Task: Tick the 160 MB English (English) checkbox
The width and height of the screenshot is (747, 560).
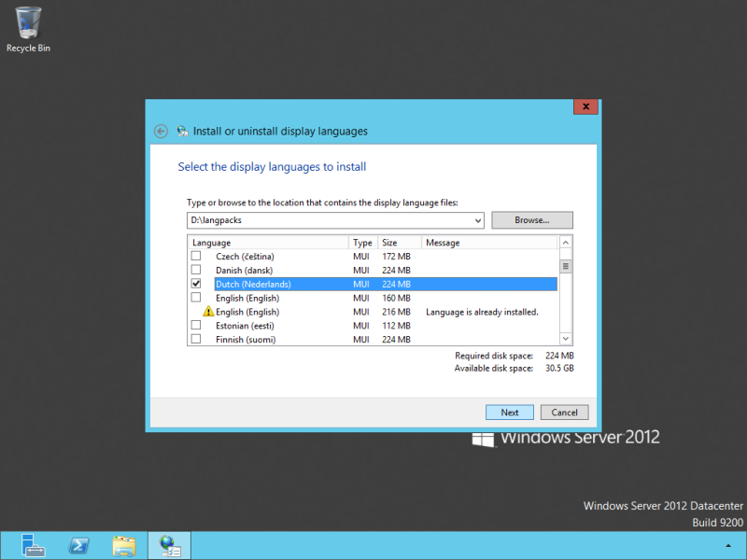Action: 196,297
